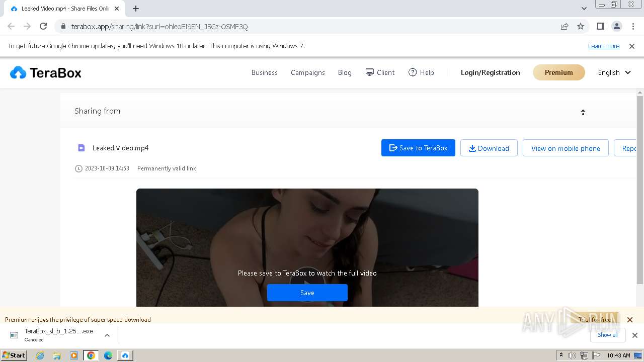Click Save to TeraBox button

418,148
